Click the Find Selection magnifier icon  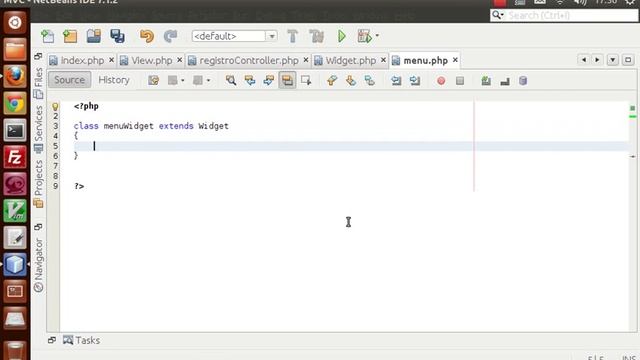231,80
